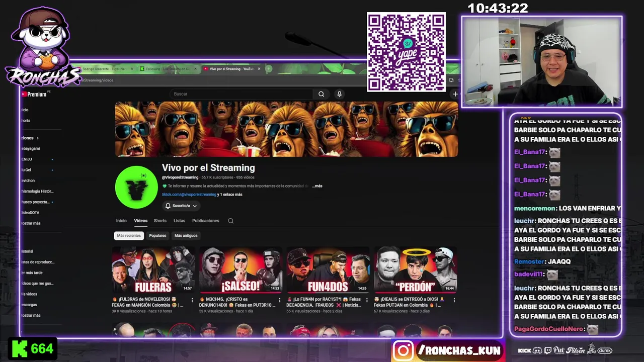
Task: Switch to the channel Vídeos tab
Action: click(x=140, y=221)
